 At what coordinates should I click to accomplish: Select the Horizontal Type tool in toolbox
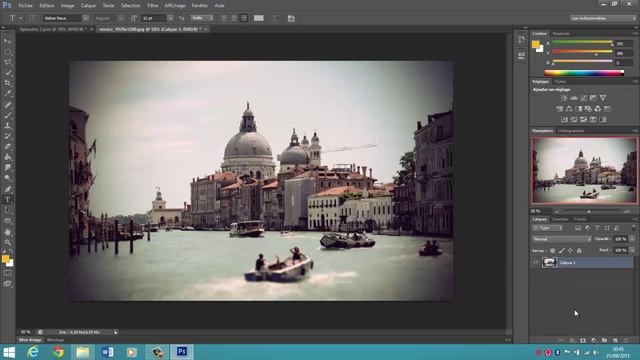pos(7,200)
